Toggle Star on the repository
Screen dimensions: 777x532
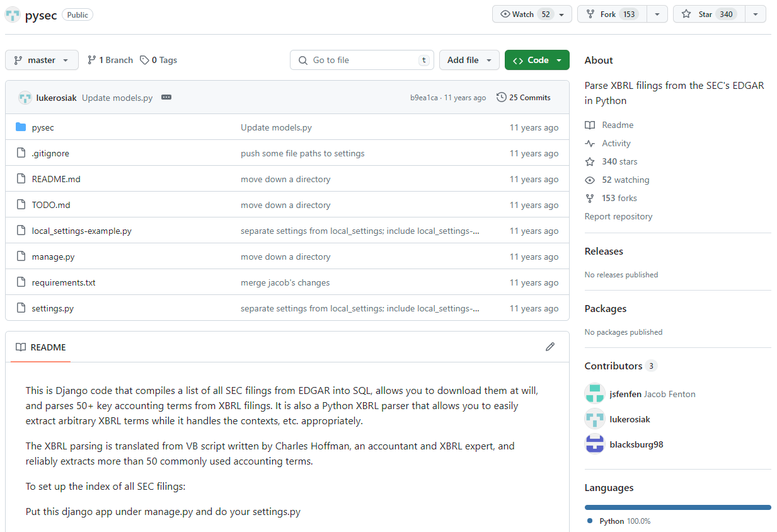tap(709, 14)
